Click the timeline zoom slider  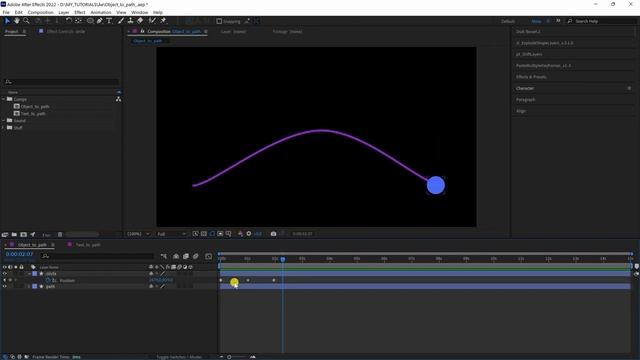(x=229, y=357)
